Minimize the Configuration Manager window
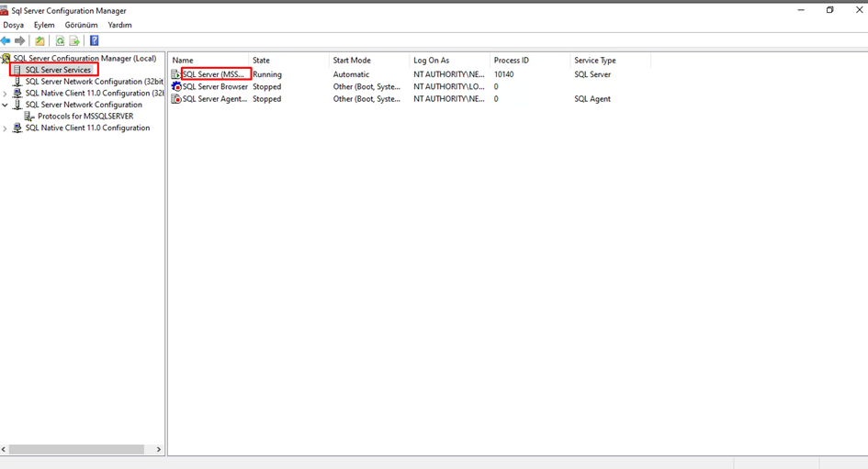The width and height of the screenshot is (868, 469). (801, 10)
